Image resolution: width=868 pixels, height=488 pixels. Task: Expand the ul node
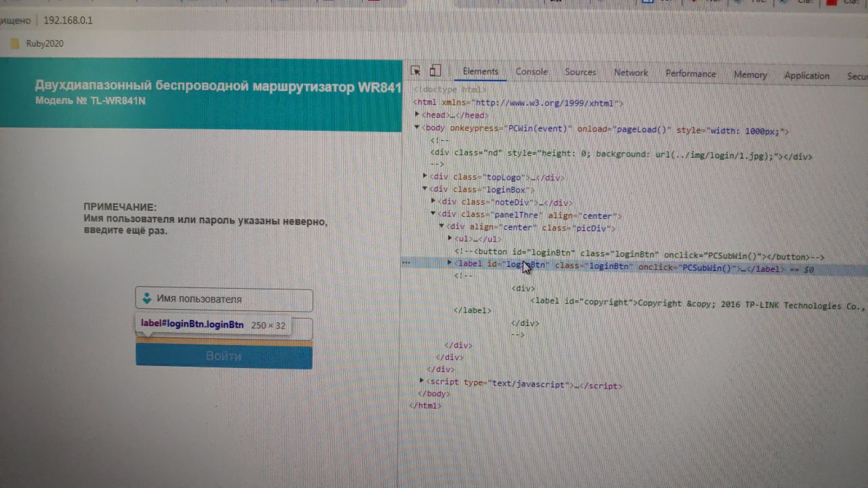click(x=450, y=238)
